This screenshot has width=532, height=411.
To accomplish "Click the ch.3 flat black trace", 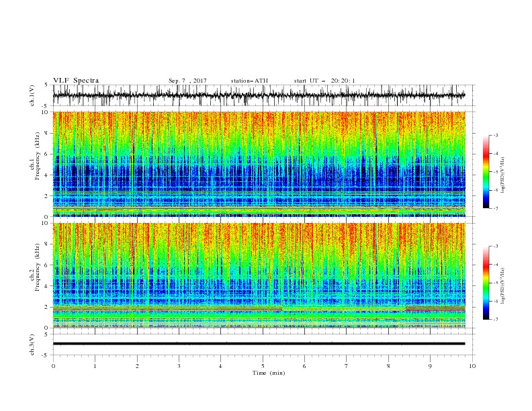I will [259, 344].
